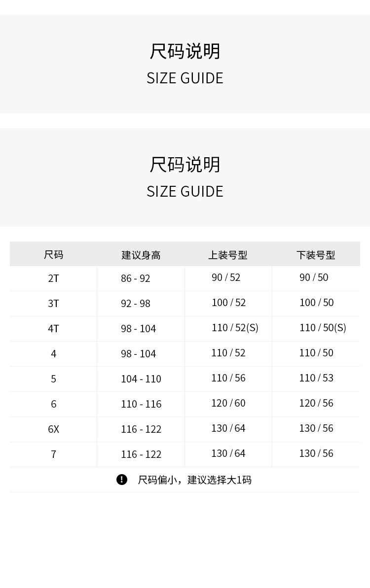This screenshot has width=370, height=588.
Task: Select the 110 / 52(S) top size cell
Action: click(235, 328)
